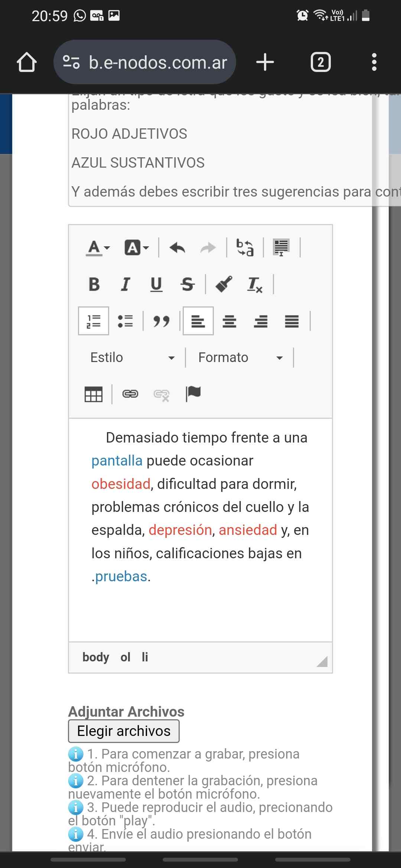Screen dimensions: 401x868
Task: Toggle the numbered list button
Action: coord(94,321)
